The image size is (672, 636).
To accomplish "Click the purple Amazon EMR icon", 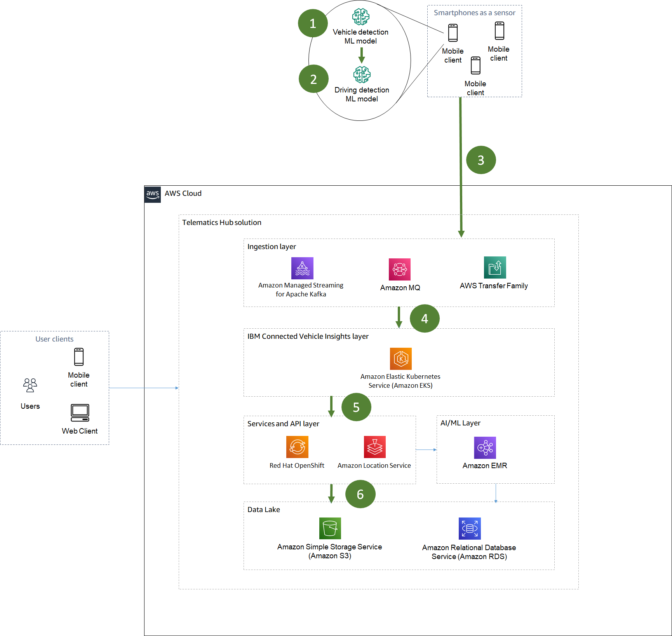I will pos(485,448).
